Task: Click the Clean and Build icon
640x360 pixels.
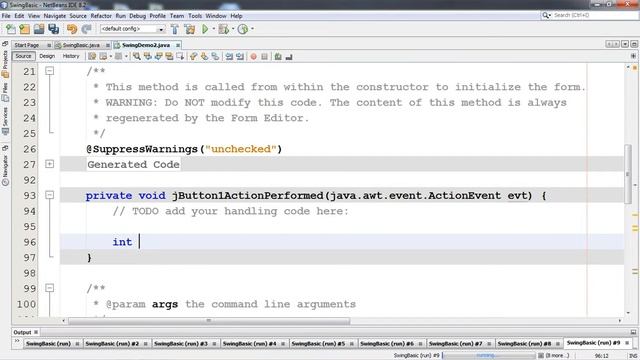Action: coord(190,29)
